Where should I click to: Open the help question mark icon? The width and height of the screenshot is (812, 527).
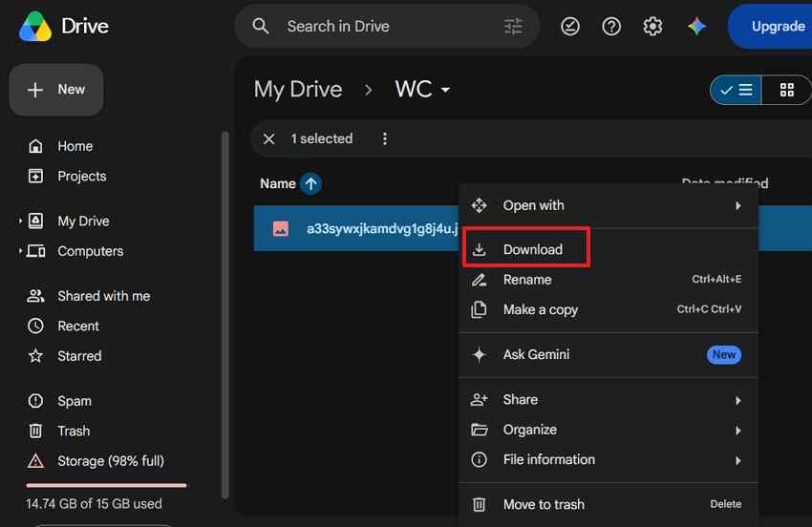click(611, 26)
